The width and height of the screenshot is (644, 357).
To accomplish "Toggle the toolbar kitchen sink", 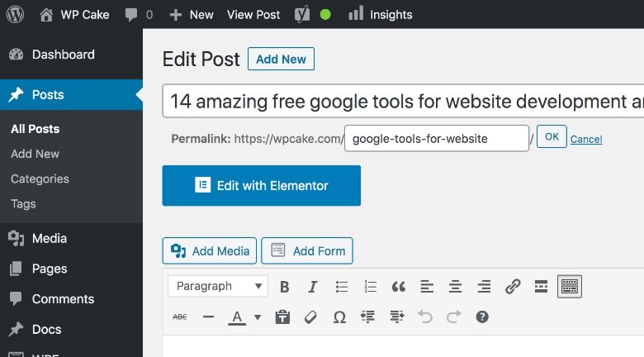I will [570, 286].
